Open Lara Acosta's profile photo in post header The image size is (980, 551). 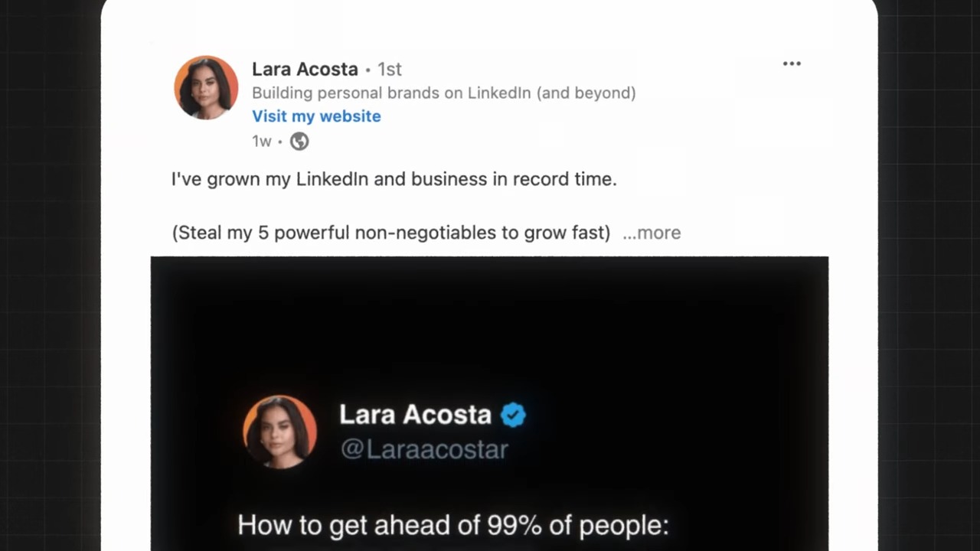coord(206,87)
